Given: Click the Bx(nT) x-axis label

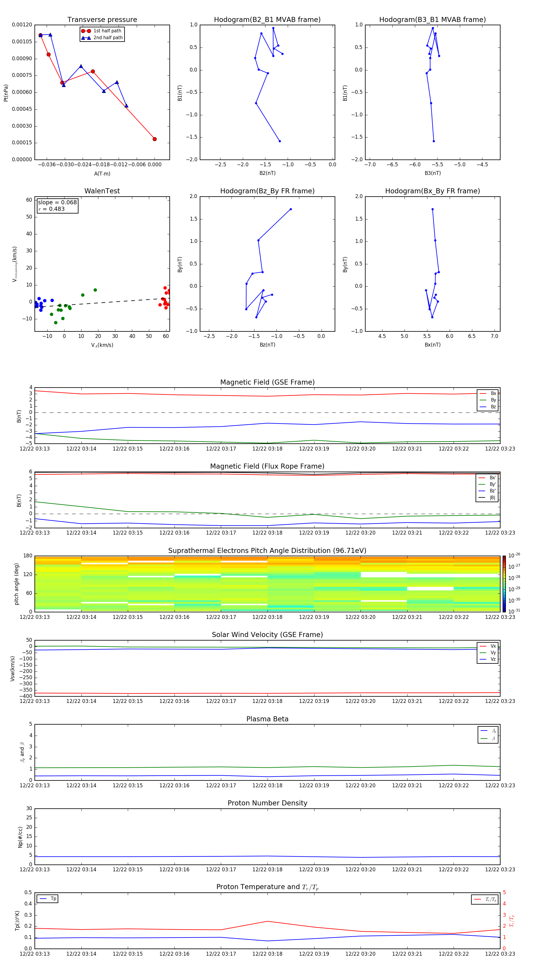Looking at the screenshot, I should pos(432,345).
